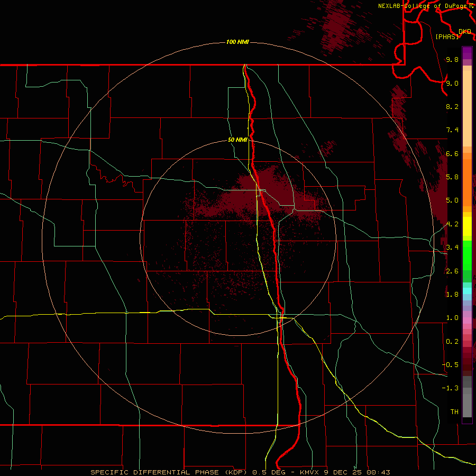
Task: Pick the cyan segment of the color bar
Action: coord(467,291)
